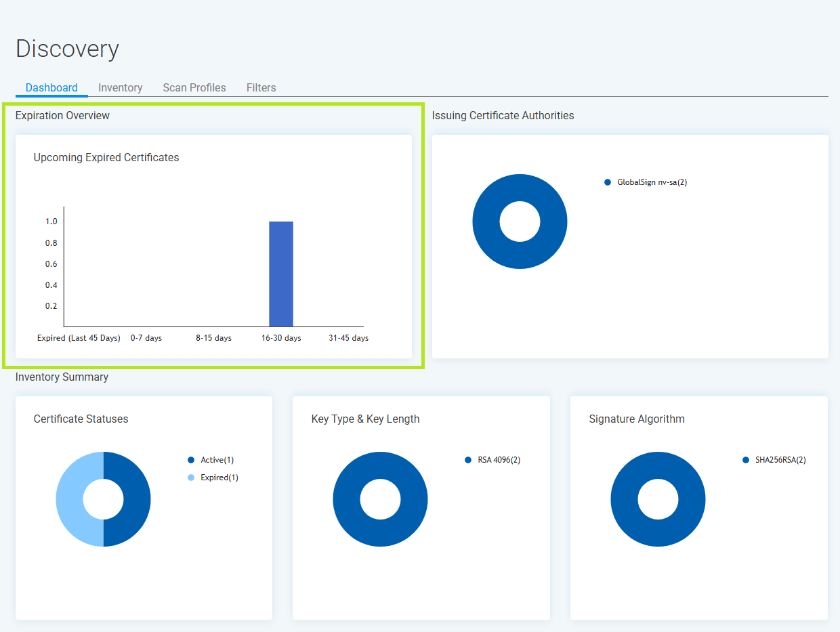Click the Upcoming Expired Certificates title
Screen dimensions: 840x632
[x=106, y=157]
